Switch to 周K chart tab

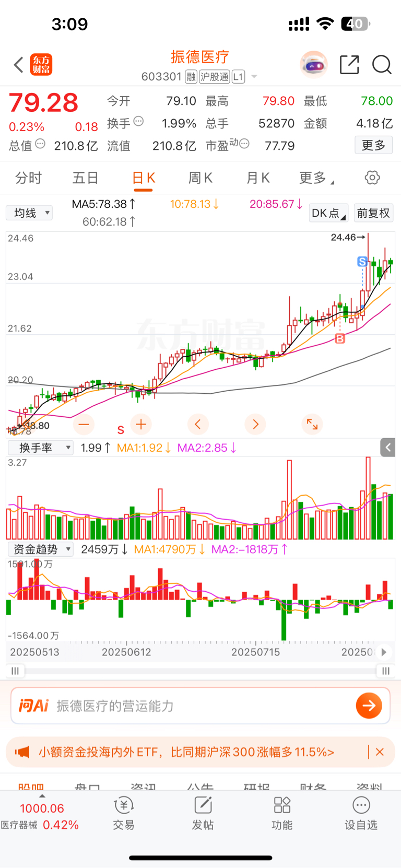(200, 178)
